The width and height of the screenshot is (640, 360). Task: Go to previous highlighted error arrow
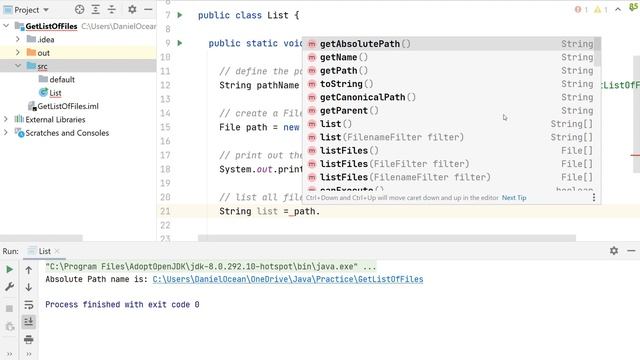[618, 9]
